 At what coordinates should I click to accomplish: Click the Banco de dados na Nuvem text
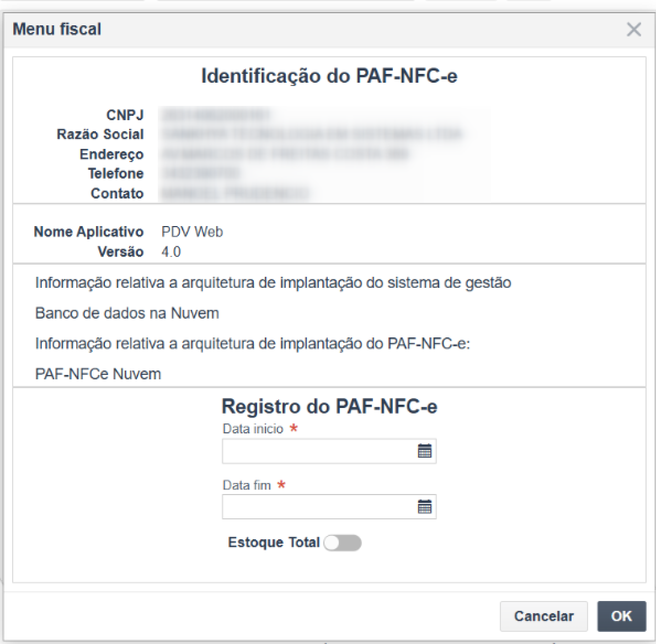coord(127,313)
